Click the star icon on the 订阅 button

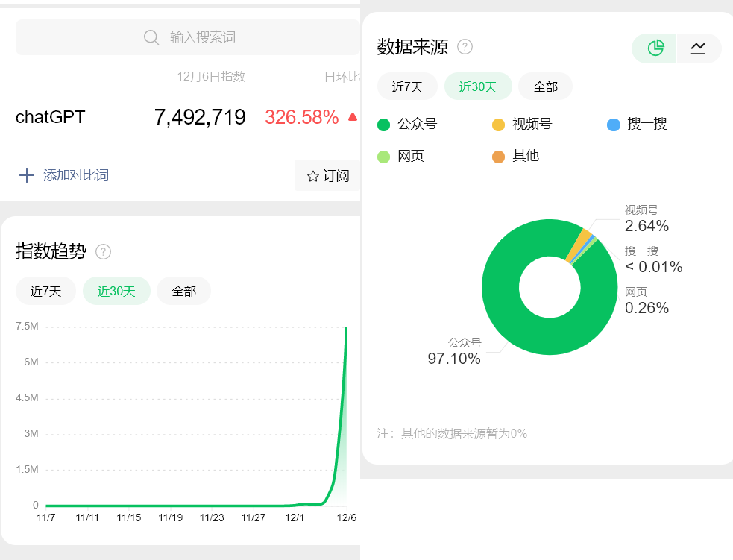[x=312, y=175]
